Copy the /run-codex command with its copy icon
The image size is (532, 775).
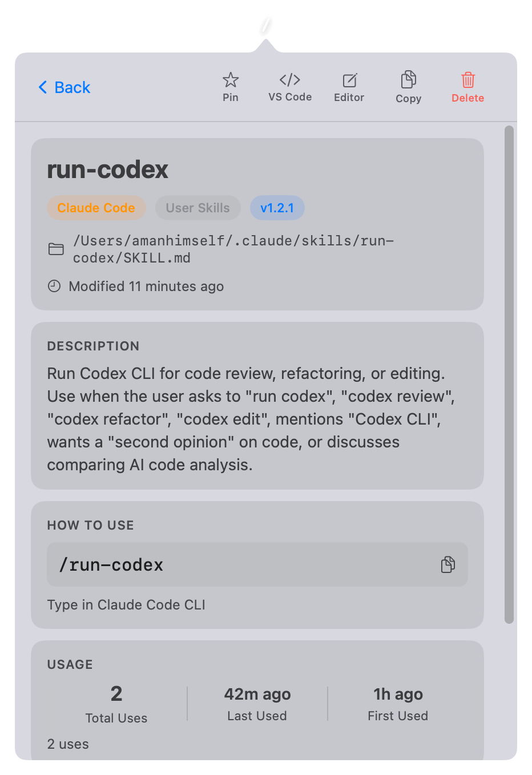pyautogui.click(x=448, y=564)
